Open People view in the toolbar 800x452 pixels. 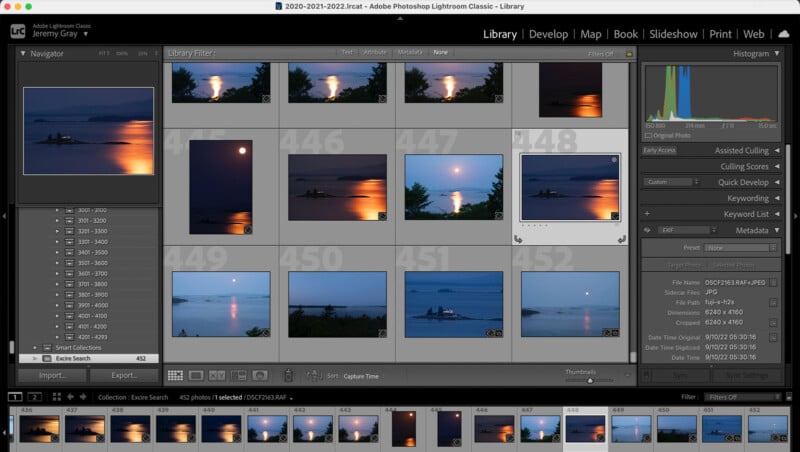(x=260, y=375)
